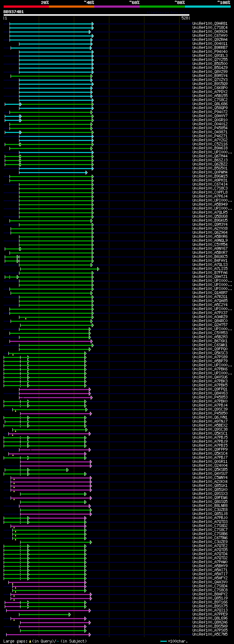
Task: Select the UniRef100_O24004 label
Action: [210, 465]
